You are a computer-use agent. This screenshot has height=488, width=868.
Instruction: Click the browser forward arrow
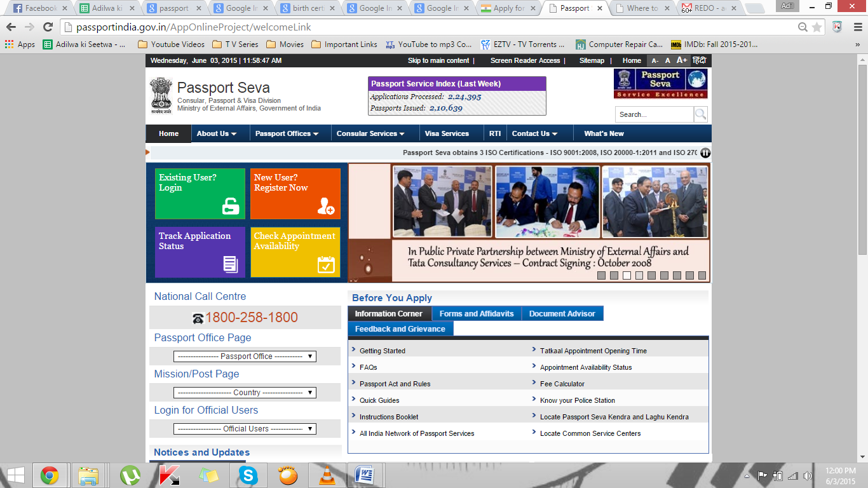[x=29, y=27]
